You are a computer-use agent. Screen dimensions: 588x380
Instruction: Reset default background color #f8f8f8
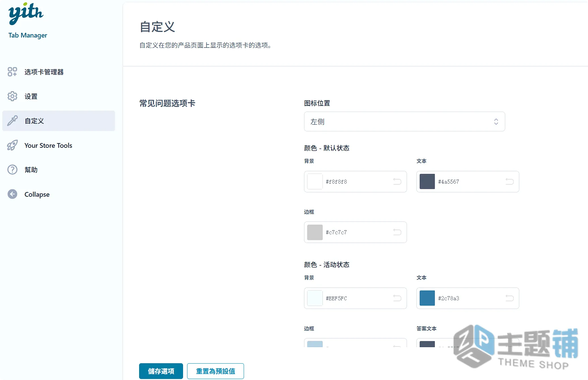coord(397,182)
